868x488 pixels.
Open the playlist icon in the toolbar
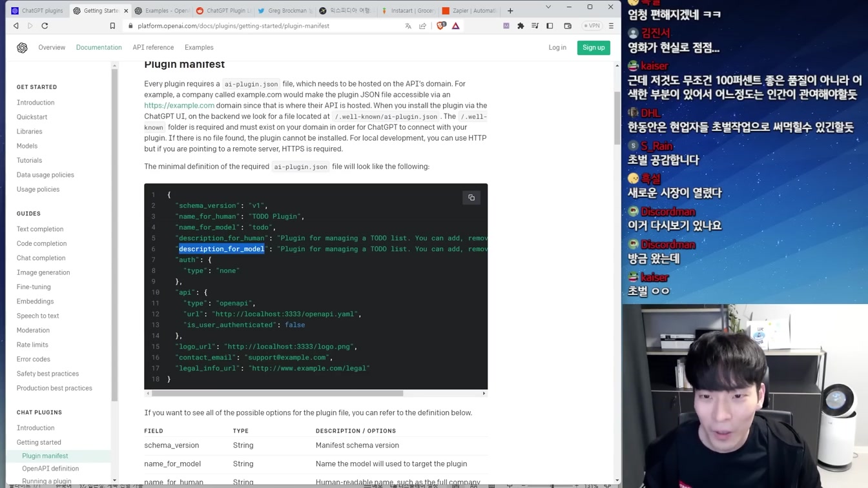535,26
